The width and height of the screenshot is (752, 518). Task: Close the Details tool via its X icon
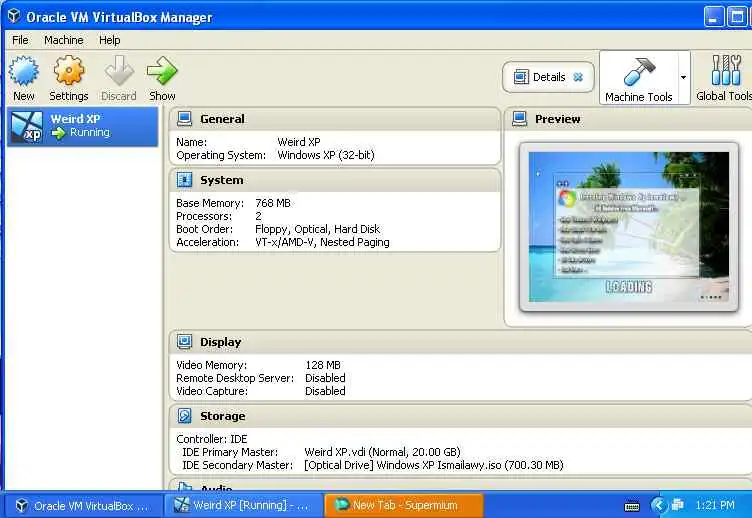tap(578, 77)
